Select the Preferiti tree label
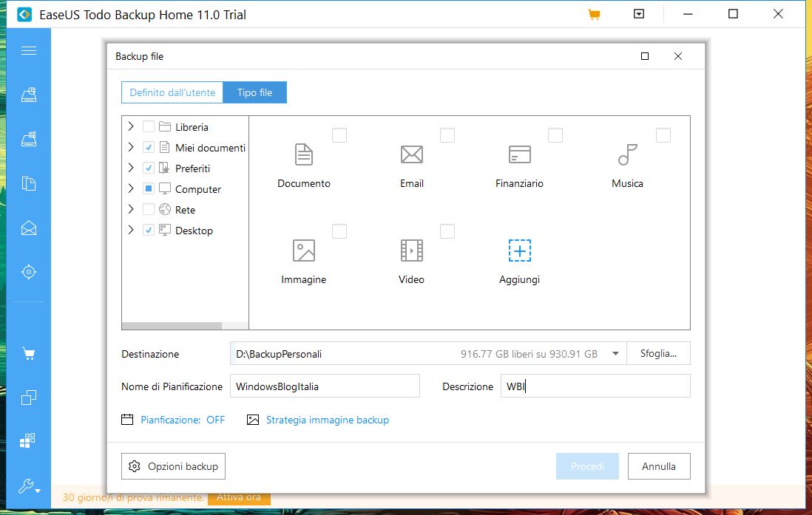 tap(192, 168)
